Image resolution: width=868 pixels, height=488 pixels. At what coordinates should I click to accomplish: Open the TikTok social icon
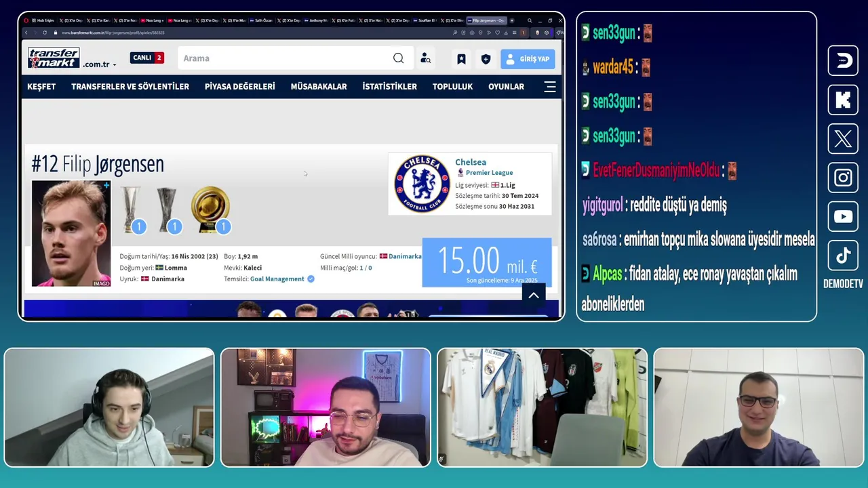pyautogui.click(x=843, y=256)
